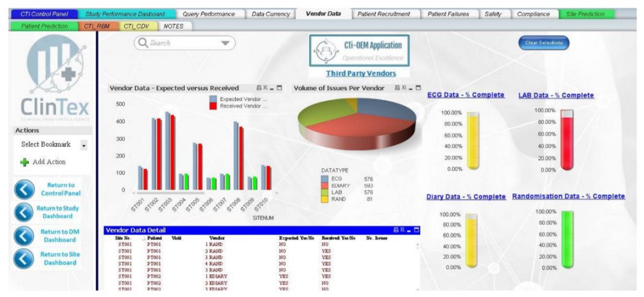
Task: Switch to the Safety tab
Action: [493, 14]
